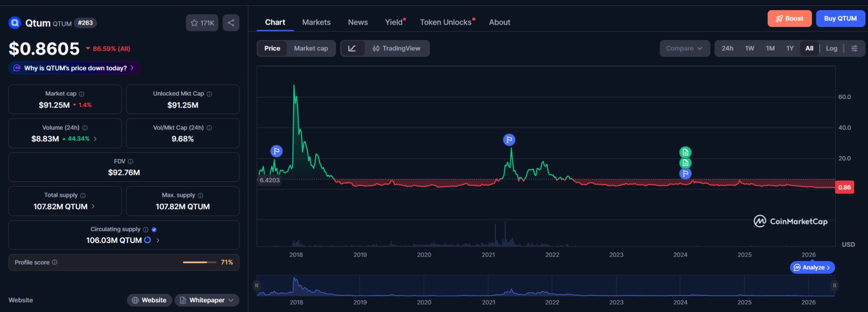This screenshot has height=312, width=868.
Task: Click the circulating supply ring indicator
Action: point(147,240)
